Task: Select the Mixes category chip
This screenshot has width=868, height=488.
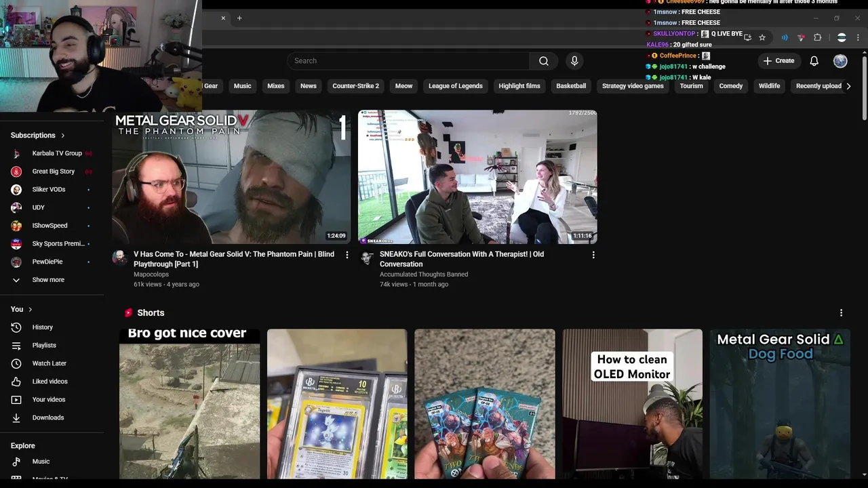Action: 276,86
